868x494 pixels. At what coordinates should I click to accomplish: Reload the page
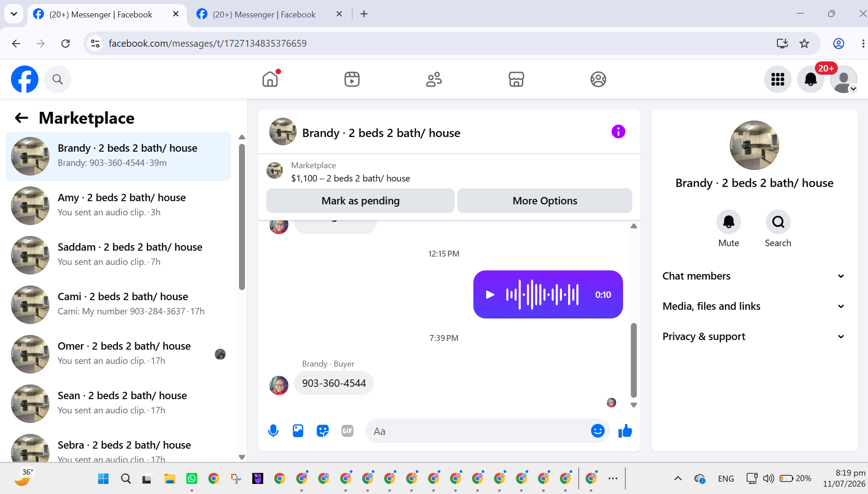click(65, 44)
